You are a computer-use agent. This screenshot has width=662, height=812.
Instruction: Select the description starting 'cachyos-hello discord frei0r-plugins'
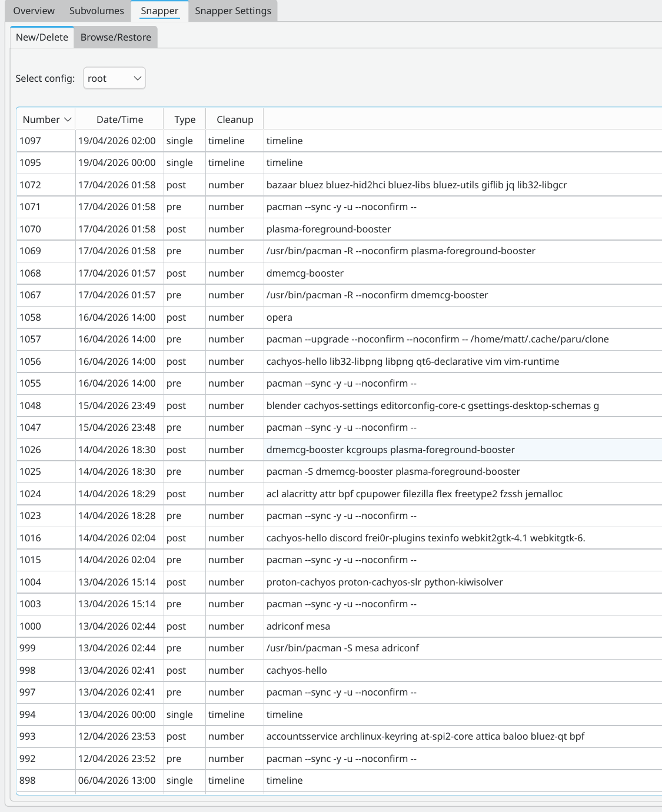coord(425,538)
